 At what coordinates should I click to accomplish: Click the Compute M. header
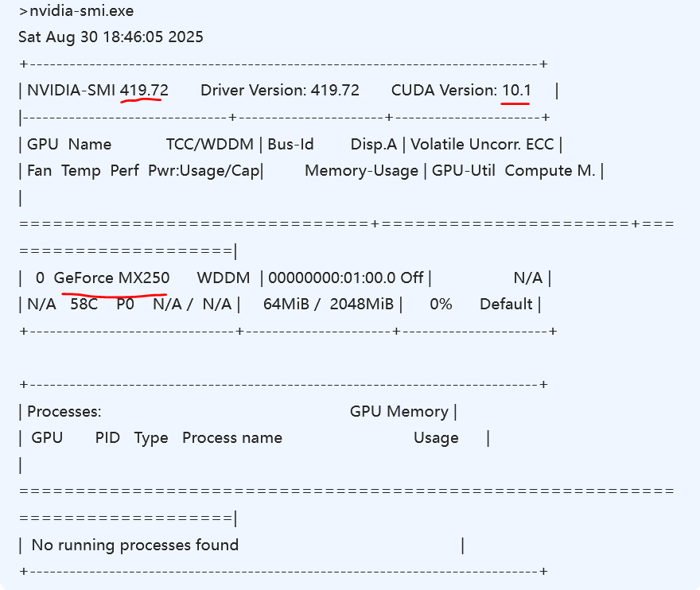(550, 170)
